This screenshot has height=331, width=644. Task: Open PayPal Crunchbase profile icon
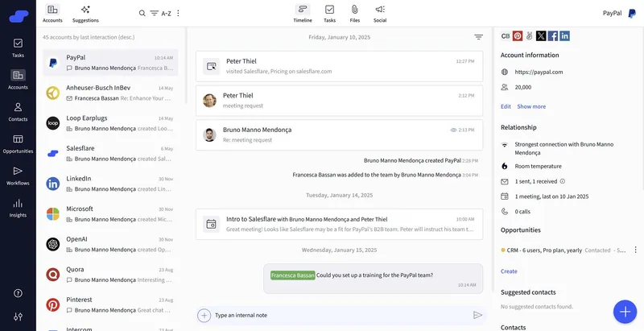[506, 36]
